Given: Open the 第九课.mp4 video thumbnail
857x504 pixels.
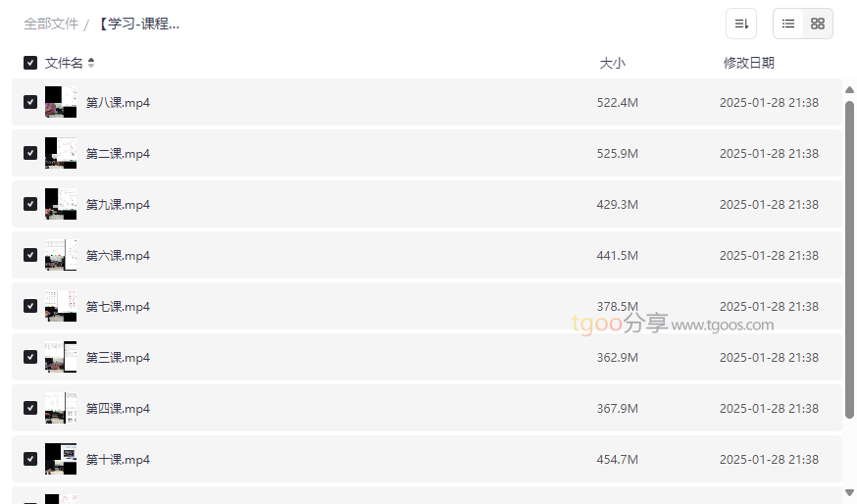Looking at the screenshot, I should (61, 204).
